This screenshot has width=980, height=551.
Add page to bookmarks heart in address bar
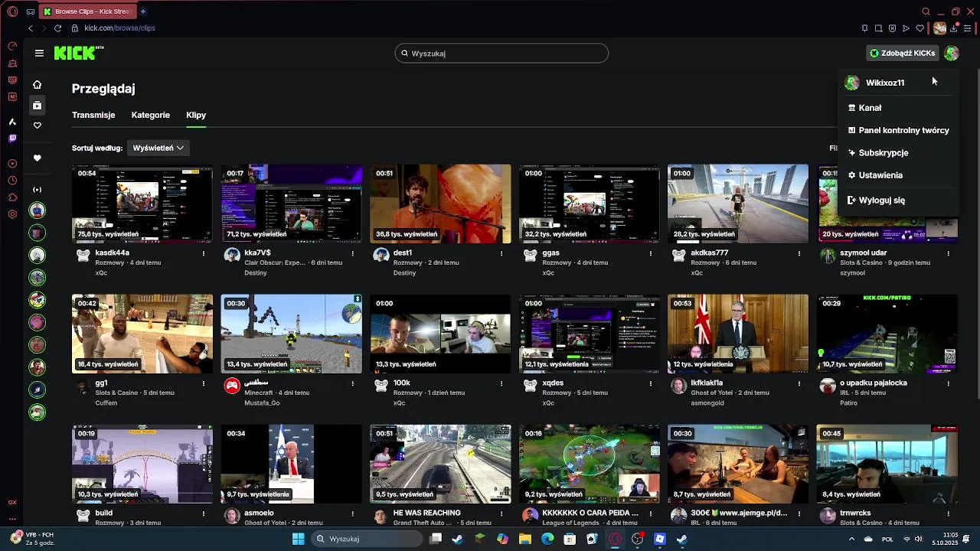click(x=920, y=28)
